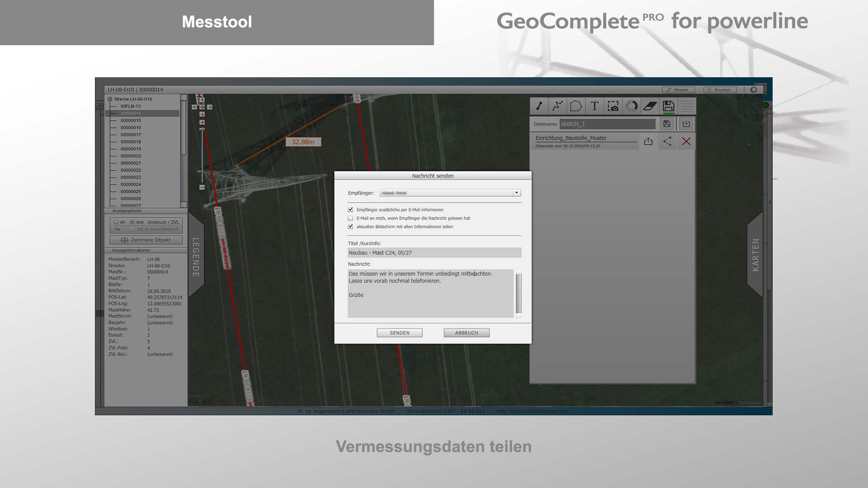The height and width of the screenshot is (488, 868).
Task: Click the import download icon beside Dateiname
Action: tap(686, 124)
